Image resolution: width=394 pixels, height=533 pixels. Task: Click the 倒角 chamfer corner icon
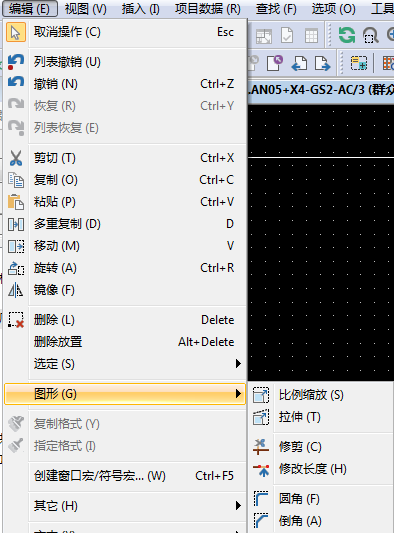[x=261, y=521]
